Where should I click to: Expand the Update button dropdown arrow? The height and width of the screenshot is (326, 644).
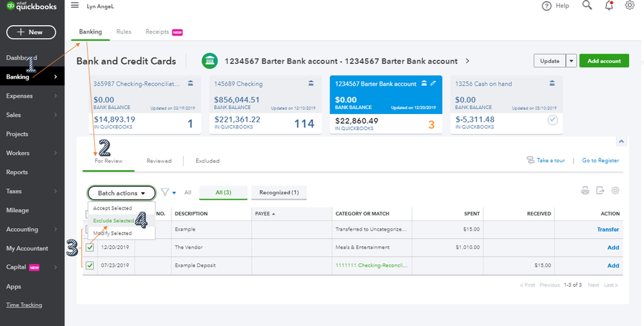571,61
